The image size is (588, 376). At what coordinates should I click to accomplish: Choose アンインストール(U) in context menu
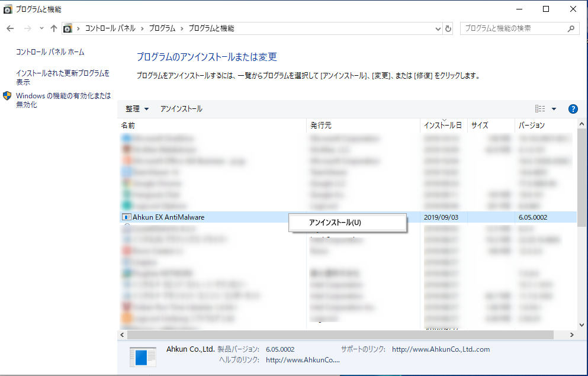click(x=348, y=223)
